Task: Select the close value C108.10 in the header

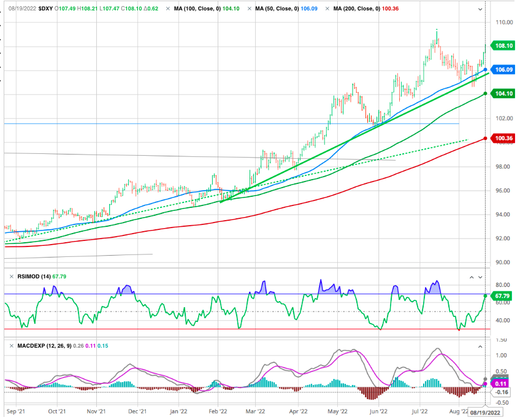Action: (131, 9)
